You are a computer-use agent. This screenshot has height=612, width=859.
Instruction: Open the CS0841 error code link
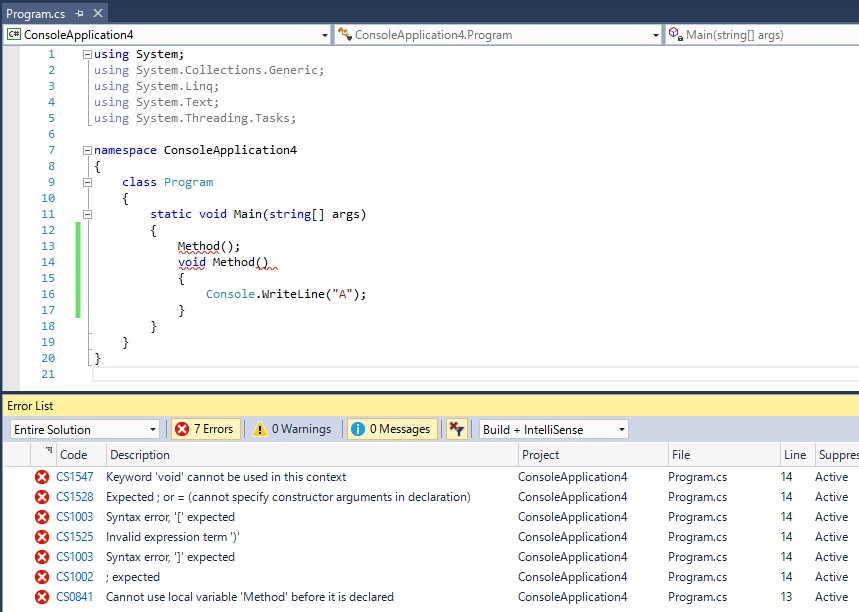coord(74,597)
